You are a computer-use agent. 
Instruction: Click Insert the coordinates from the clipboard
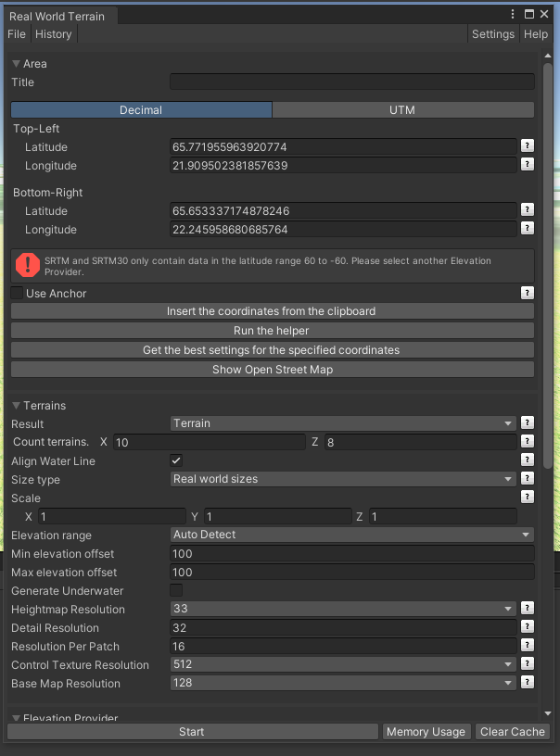point(273,311)
